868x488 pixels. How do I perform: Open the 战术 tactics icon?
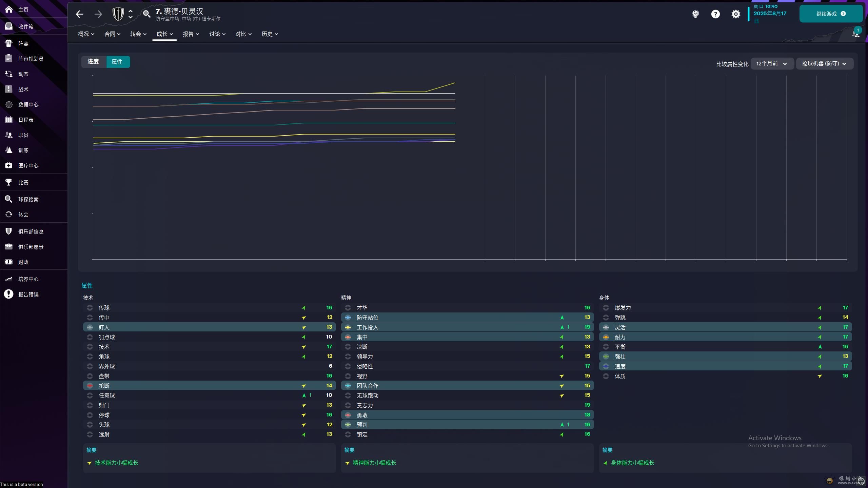click(x=9, y=89)
